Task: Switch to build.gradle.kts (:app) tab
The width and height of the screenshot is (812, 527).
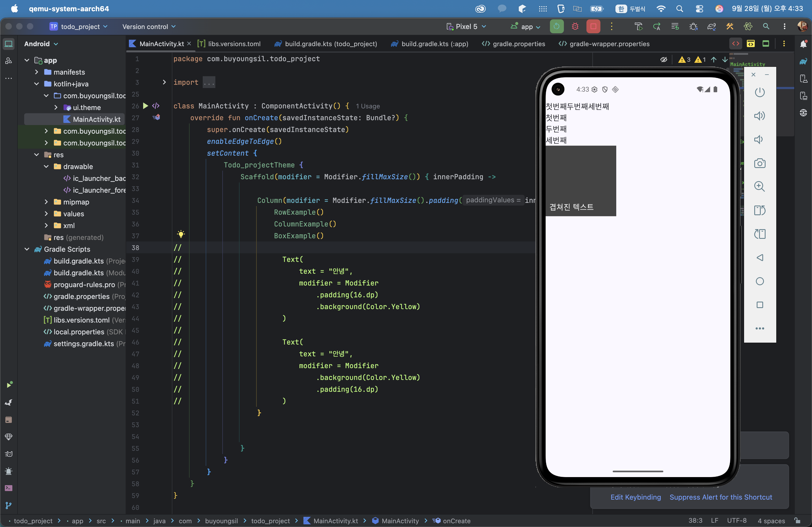Action: coord(430,44)
